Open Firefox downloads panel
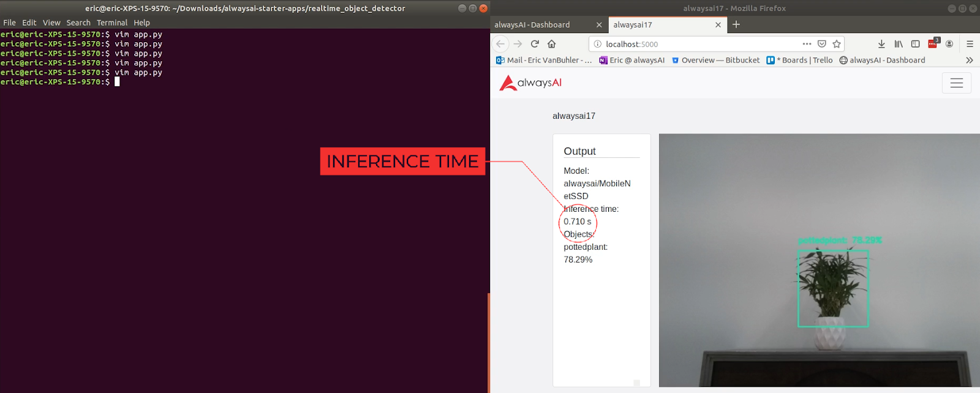Image resolution: width=980 pixels, height=393 pixels. point(881,44)
